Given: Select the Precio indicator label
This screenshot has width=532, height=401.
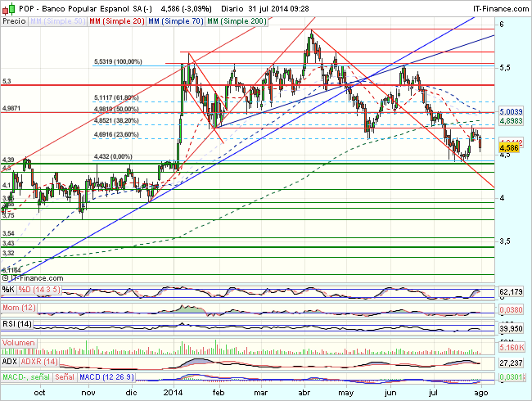Looking at the screenshot, I should 14,21.
